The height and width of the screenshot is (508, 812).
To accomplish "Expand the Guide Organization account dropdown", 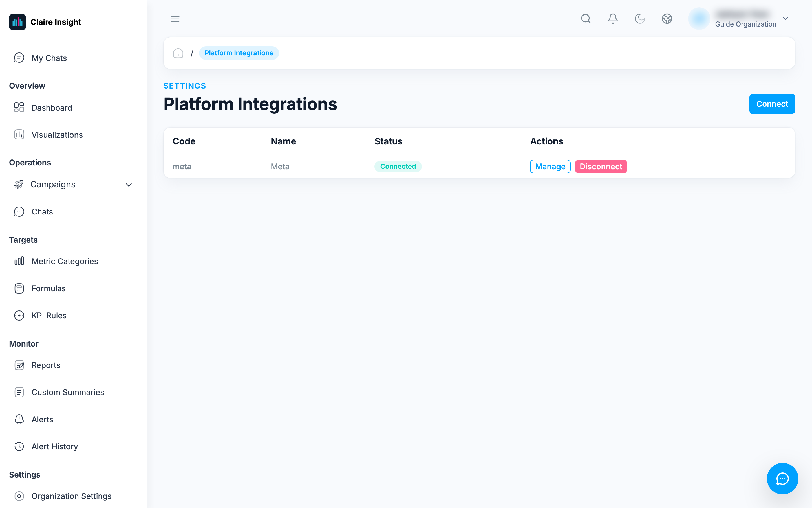I will pyautogui.click(x=785, y=19).
